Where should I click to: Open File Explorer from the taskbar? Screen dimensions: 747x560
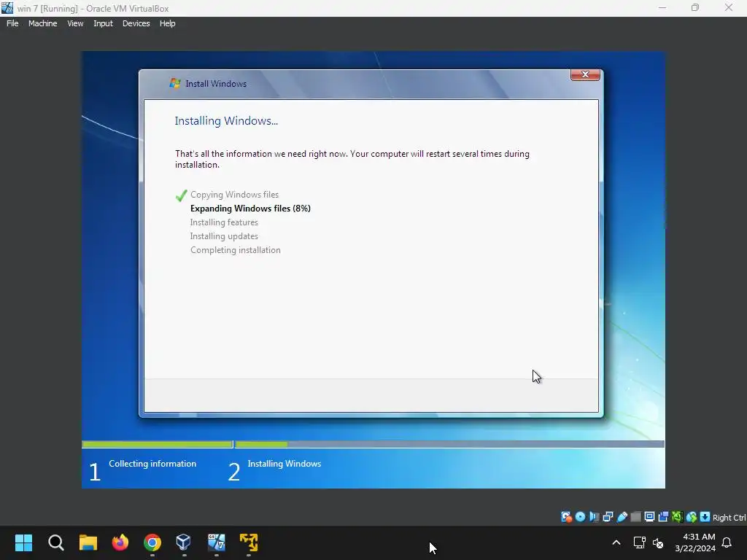(88, 542)
